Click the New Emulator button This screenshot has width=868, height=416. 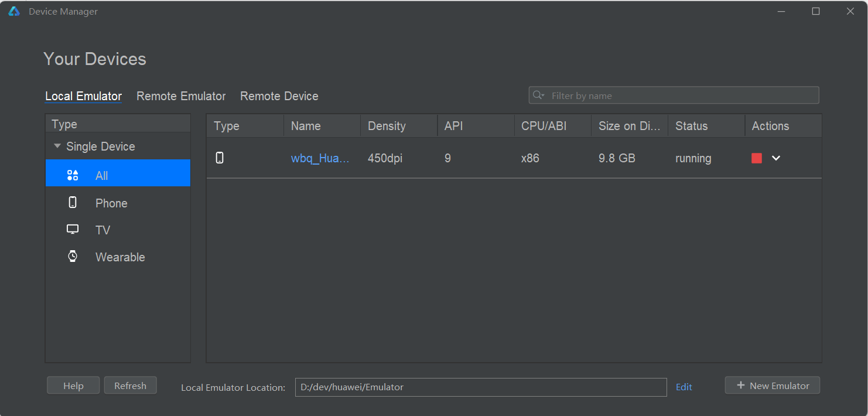coord(772,386)
